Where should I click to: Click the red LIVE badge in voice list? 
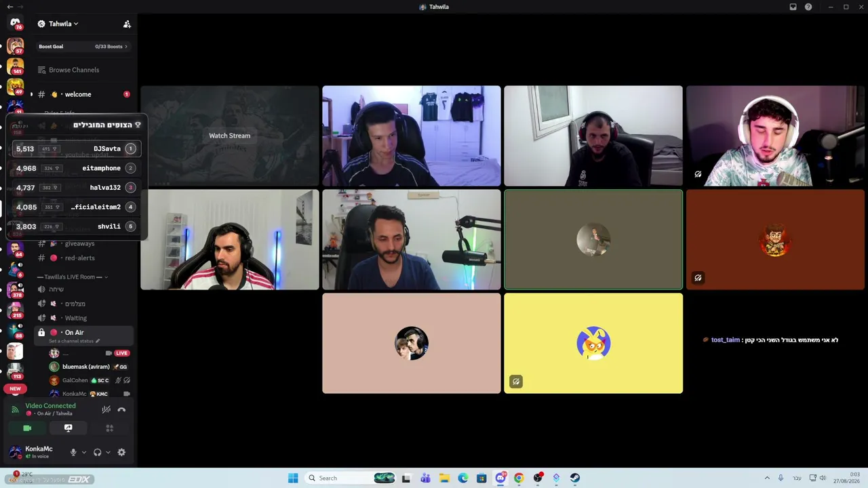pyautogui.click(x=121, y=353)
